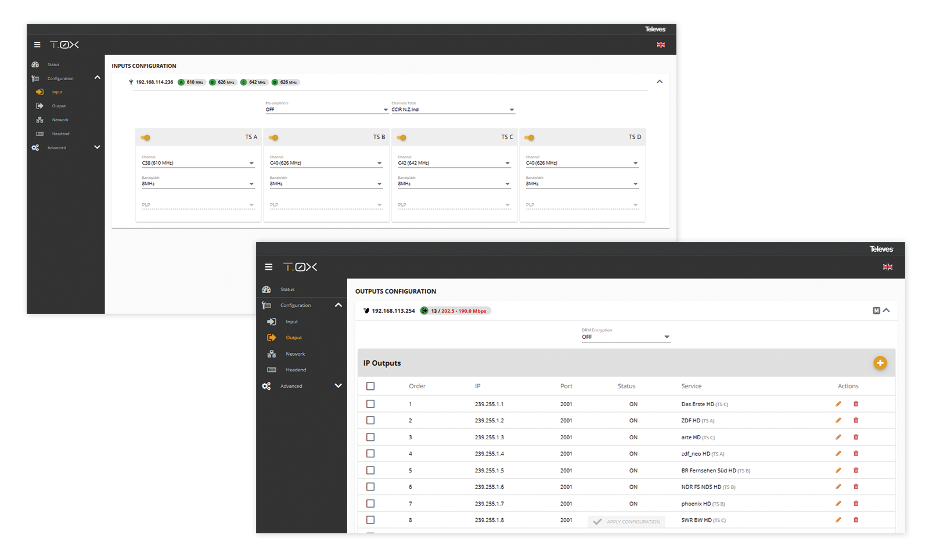
Task: Edit the NDR FS NDS HD row
Action: coord(838,486)
